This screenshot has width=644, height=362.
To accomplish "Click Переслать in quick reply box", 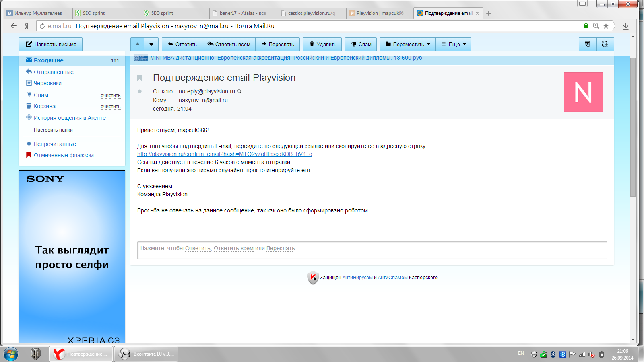I will (281, 249).
